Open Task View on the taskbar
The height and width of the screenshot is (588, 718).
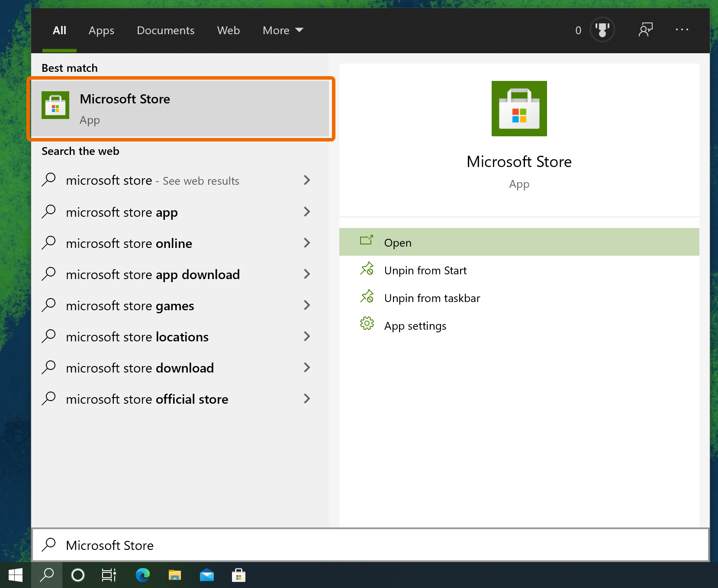pyautogui.click(x=109, y=575)
